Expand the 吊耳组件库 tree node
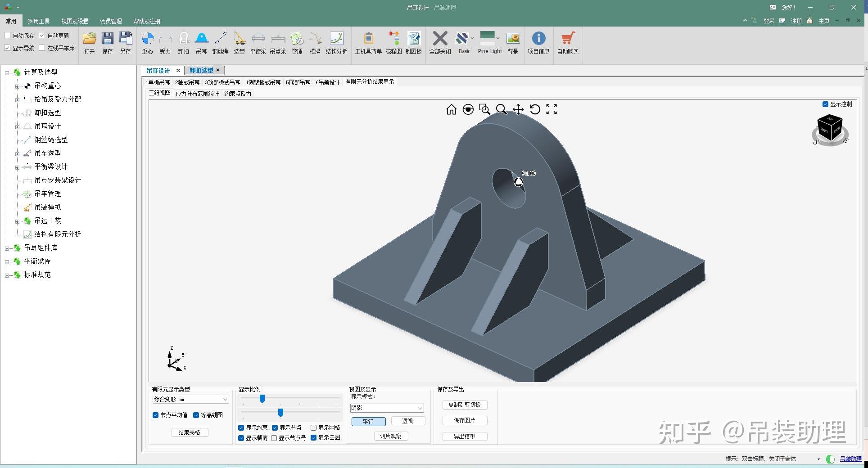 [x=7, y=248]
